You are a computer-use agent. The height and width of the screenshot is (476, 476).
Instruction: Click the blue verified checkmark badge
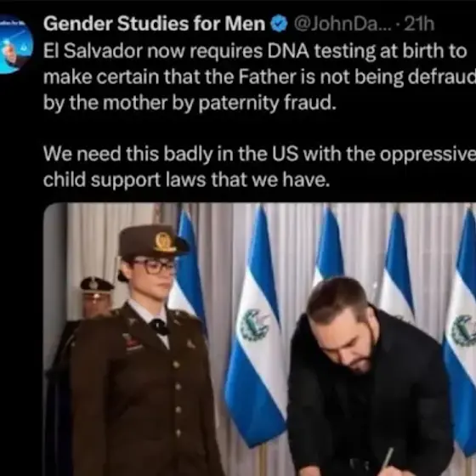279,24
